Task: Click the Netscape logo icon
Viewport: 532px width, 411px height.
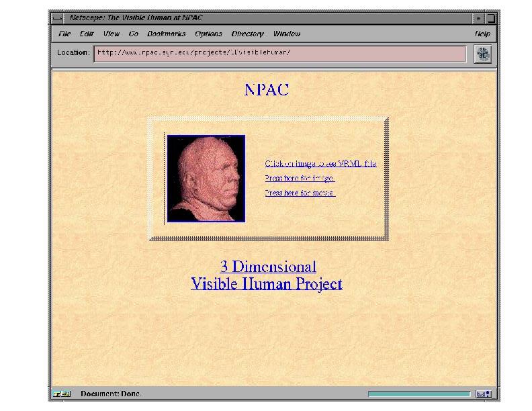Action: [x=482, y=54]
